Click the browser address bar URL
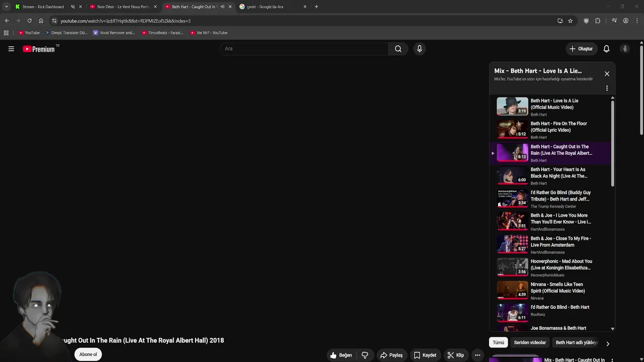644x362 pixels. [x=125, y=21]
